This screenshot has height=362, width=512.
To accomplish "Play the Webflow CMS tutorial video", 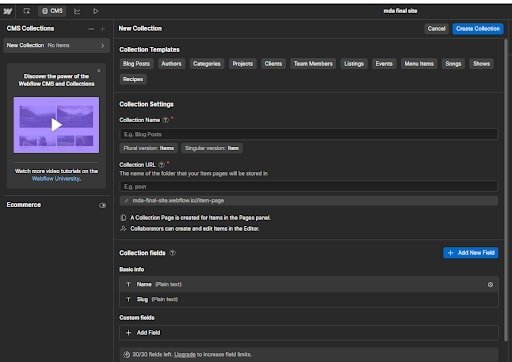I will click(x=56, y=125).
